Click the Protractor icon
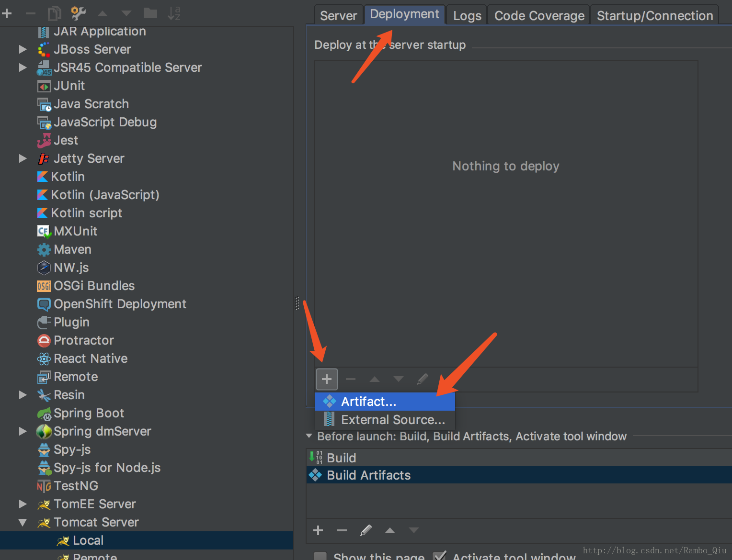Viewport: 732px width, 560px height. [x=44, y=340]
